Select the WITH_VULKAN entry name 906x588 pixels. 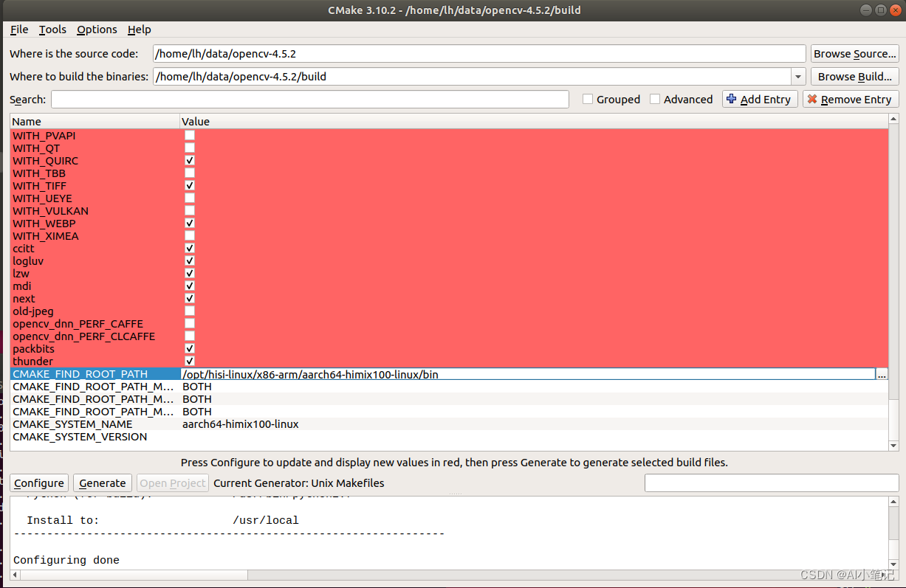pyautogui.click(x=50, y=211)
